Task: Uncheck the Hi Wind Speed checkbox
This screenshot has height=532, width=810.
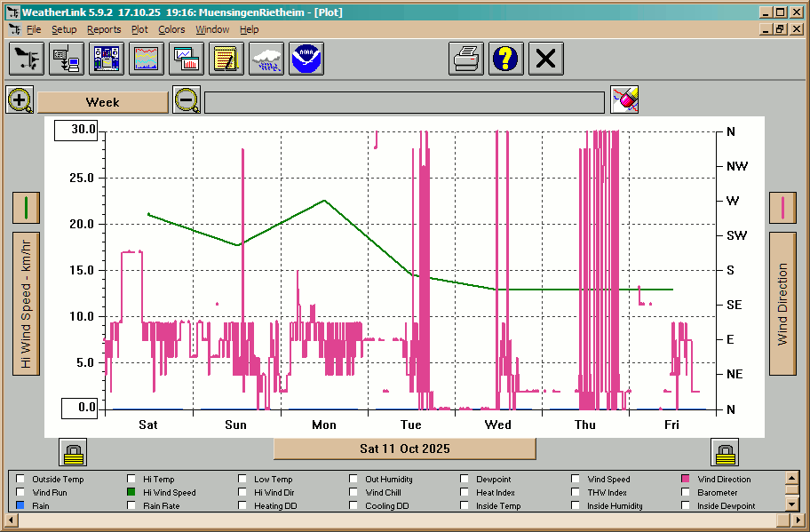Action: click(x=132, y=493)
